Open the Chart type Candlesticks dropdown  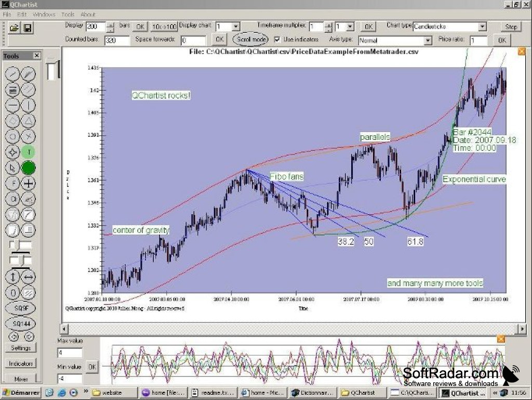482,27
